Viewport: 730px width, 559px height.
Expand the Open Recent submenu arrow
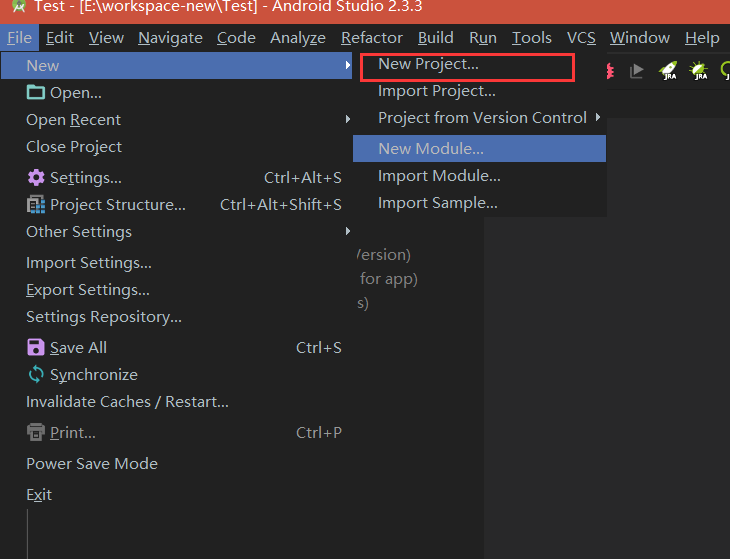coord(348,119)
